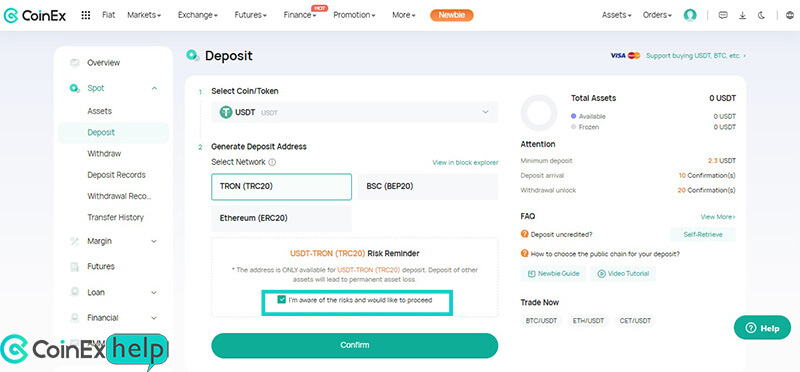Open FAQ View More link

[718, 217]
